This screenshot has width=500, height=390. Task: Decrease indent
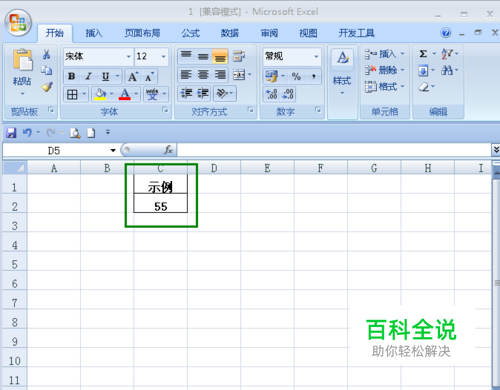(186, 94)
